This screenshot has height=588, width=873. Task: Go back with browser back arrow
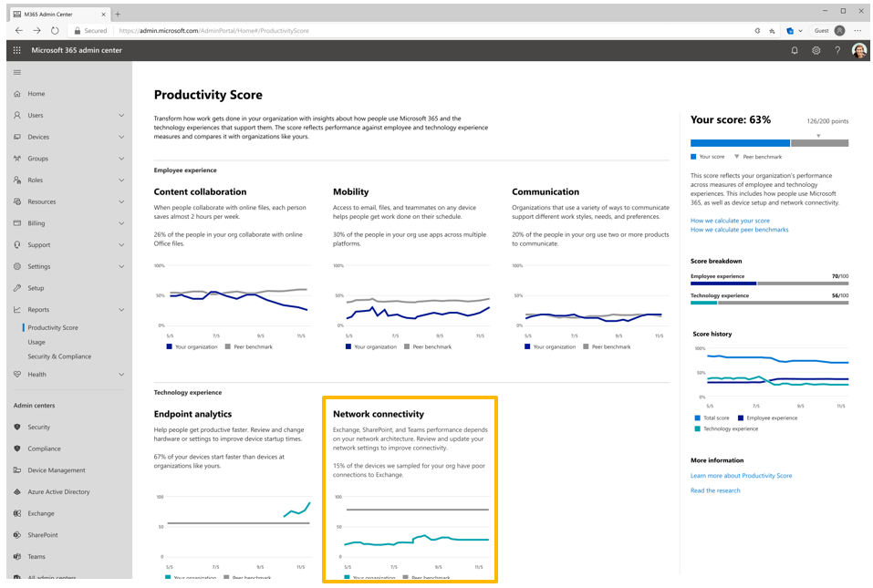tap(19, 31)
